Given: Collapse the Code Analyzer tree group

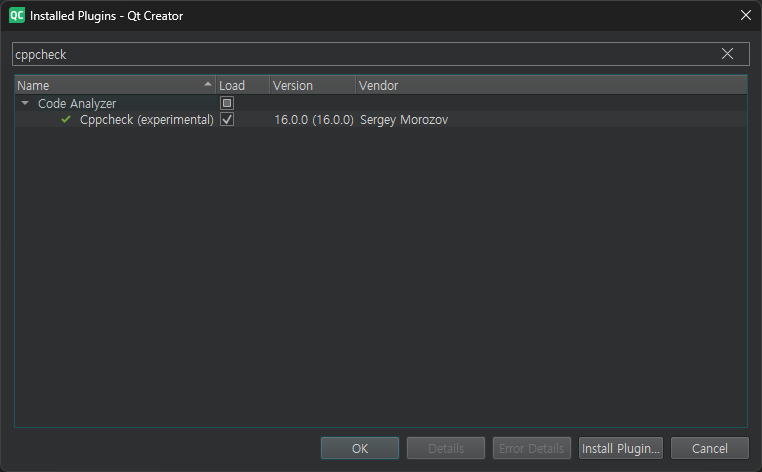Looking at the screenshot, I should [x=25, y=103].
